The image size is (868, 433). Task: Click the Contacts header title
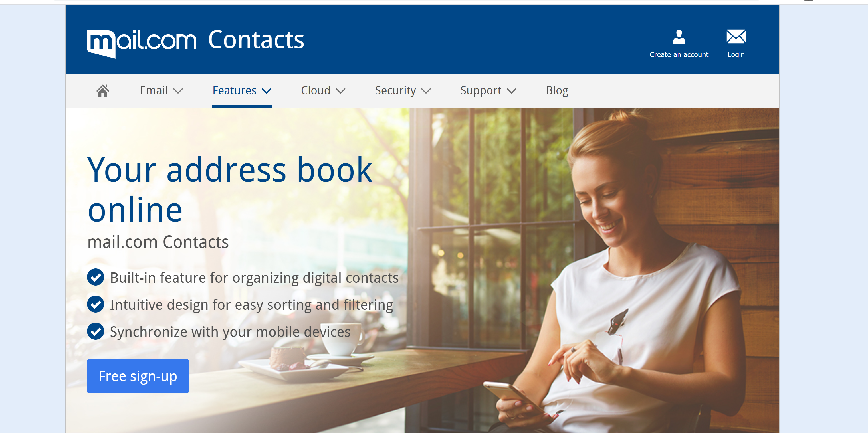point(256,40)
